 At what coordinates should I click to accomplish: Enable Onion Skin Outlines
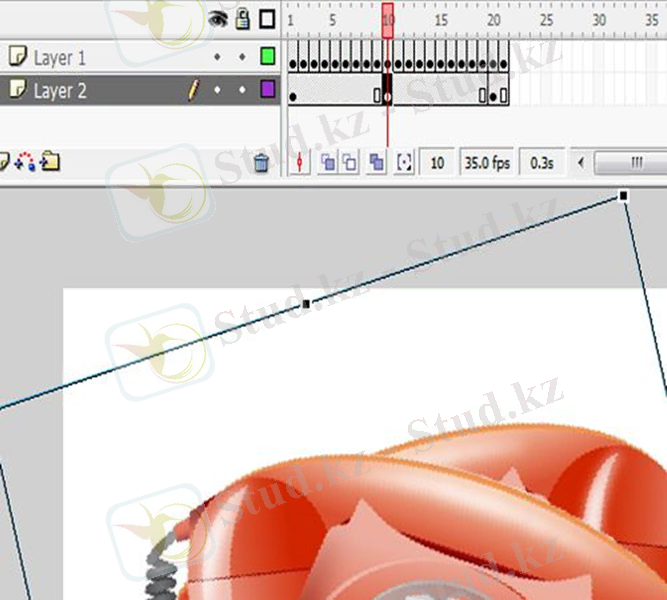350,162
